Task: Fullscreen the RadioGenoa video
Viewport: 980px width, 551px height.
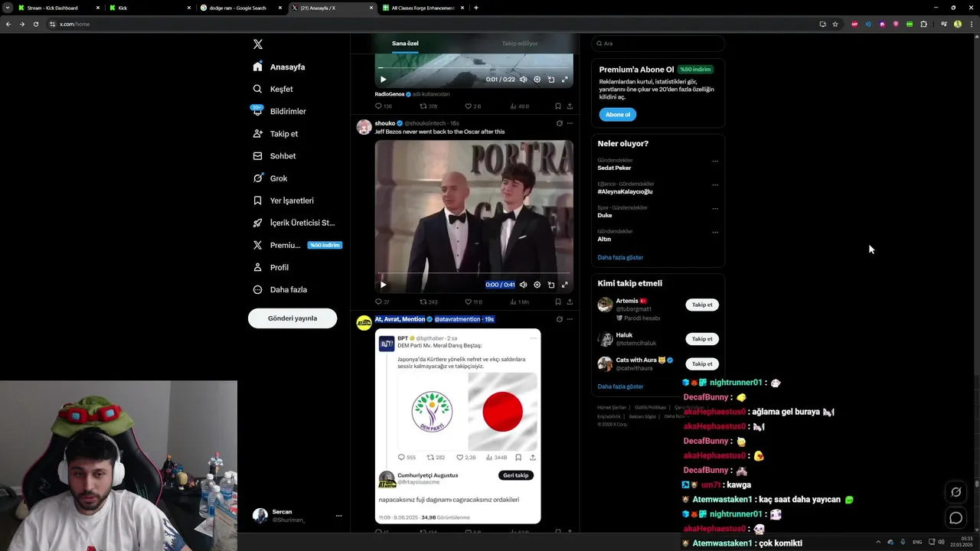Action: (x=565, y=80)
